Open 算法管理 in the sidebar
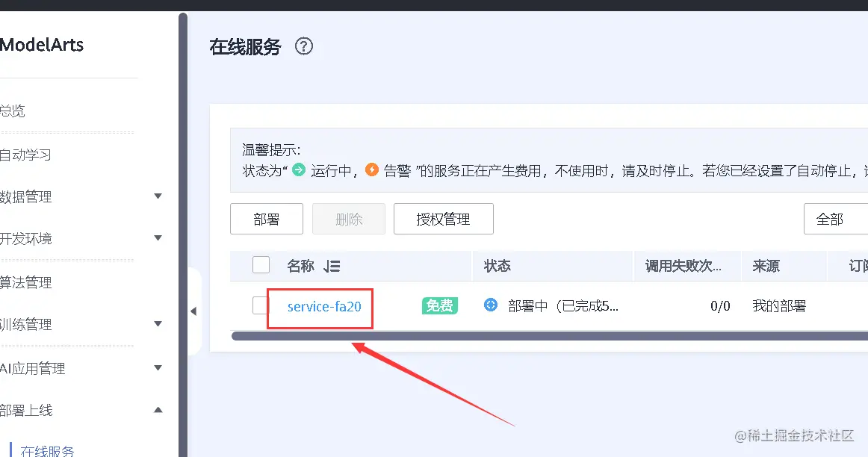 coord(25,282)
